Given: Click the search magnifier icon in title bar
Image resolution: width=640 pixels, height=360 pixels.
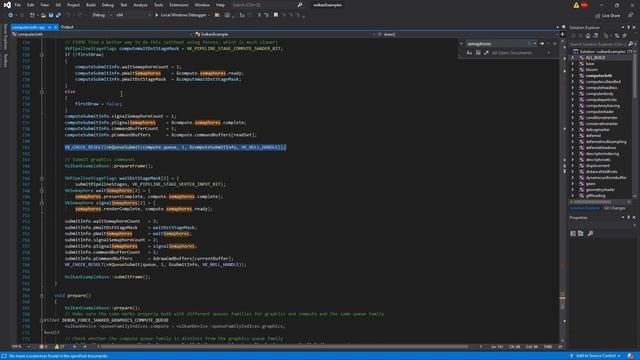Looking at the screenshot, I should pos(300,5).
